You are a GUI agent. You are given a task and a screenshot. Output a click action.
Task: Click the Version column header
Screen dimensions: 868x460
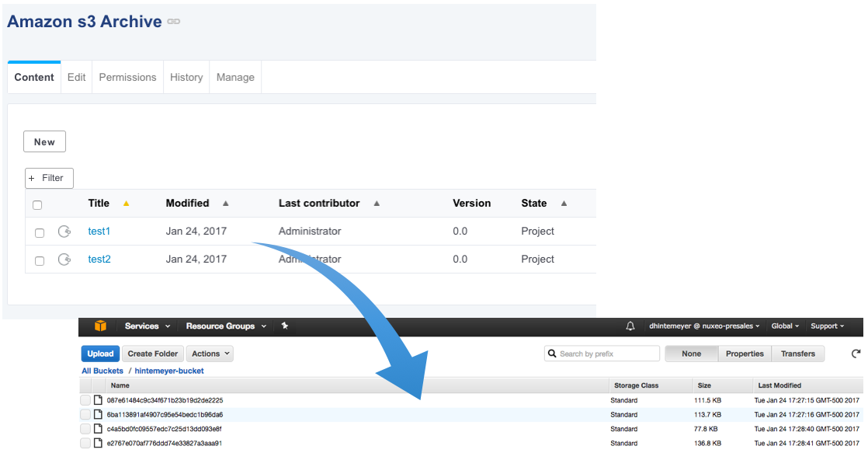coord(471,204)
